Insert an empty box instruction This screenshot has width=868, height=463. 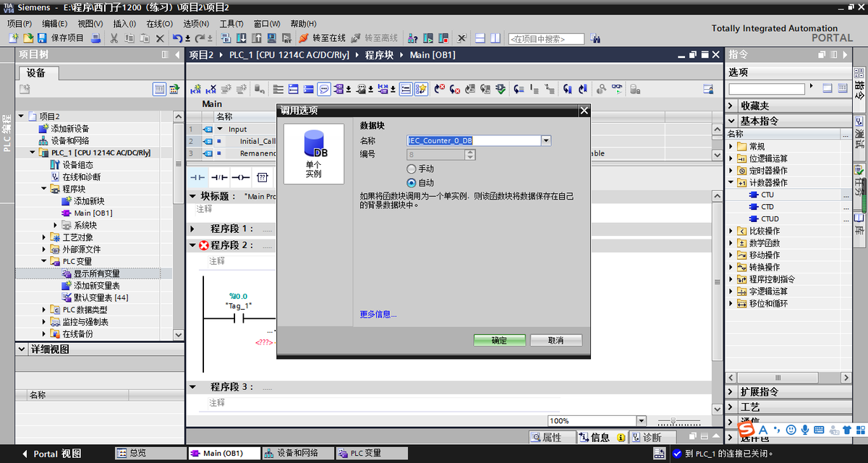(262, 177)
